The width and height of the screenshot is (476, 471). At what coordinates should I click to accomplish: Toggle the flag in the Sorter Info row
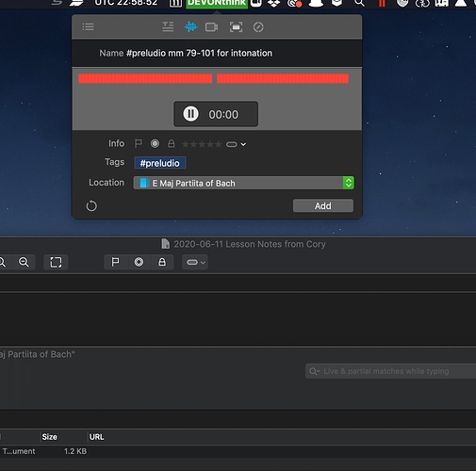pos(139,144)
